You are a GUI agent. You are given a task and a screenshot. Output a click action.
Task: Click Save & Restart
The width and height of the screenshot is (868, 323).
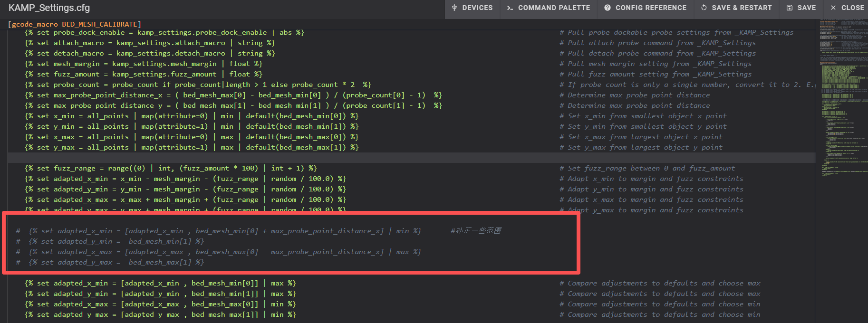tap(736, 8)
